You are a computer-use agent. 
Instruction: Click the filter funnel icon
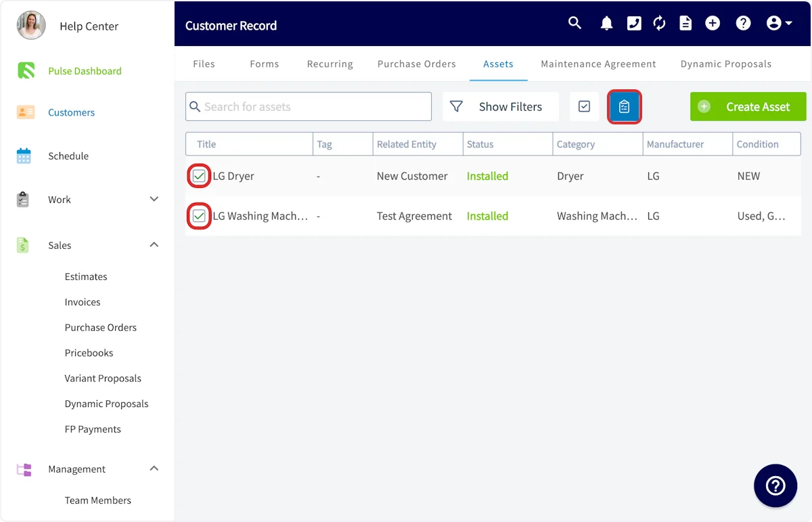click(457, 107)
